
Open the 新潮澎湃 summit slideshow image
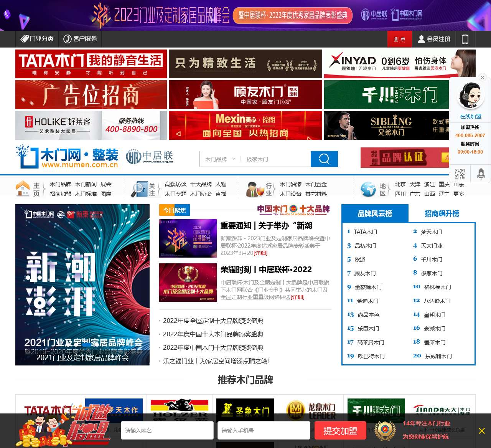(x=82, y=284)
